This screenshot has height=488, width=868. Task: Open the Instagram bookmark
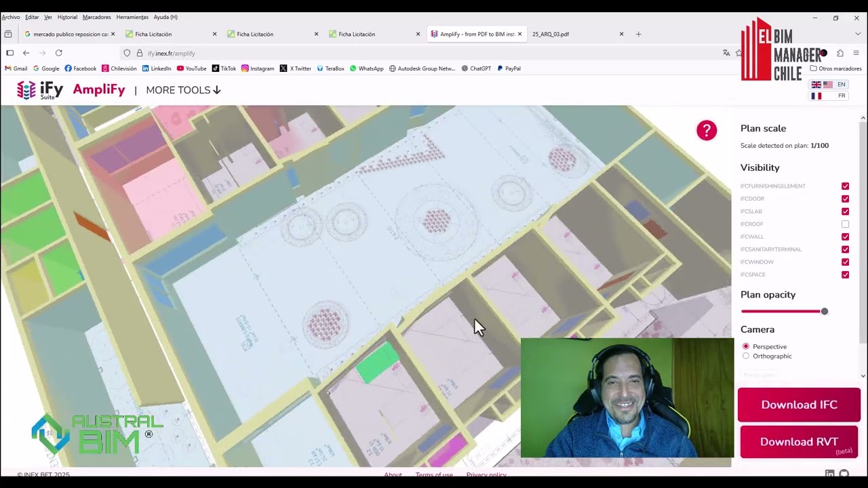[258, 68]
